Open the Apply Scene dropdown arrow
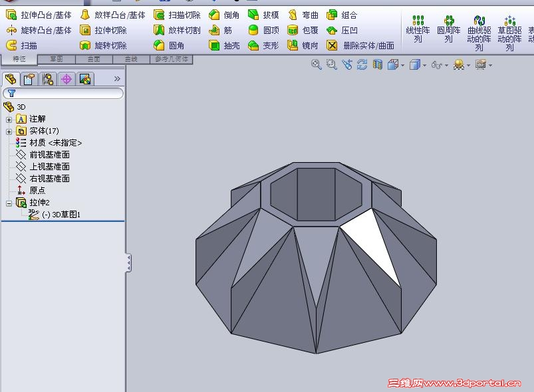 pyautogui.click(x=468, y=65)
